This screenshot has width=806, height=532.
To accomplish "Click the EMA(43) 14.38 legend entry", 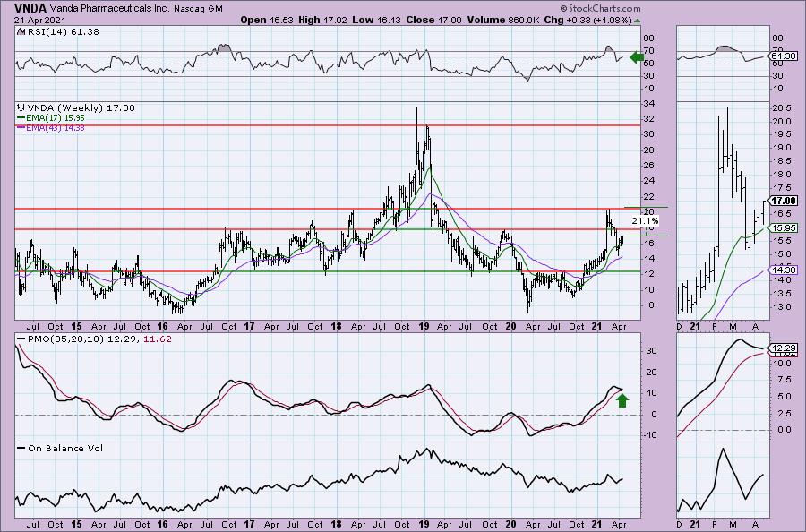I will click(x=56, y=127).
